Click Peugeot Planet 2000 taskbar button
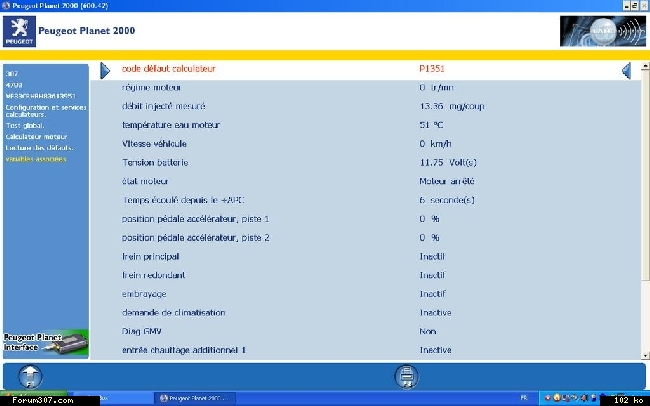Screen dimensions: 650x406 pos(195,398)
